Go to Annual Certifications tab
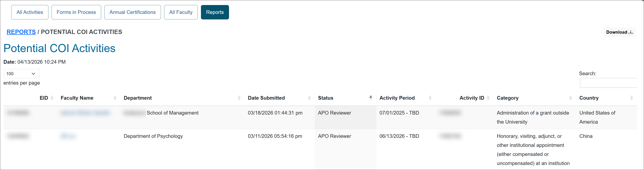Screen dimensions: 644x170 [133, 12]
